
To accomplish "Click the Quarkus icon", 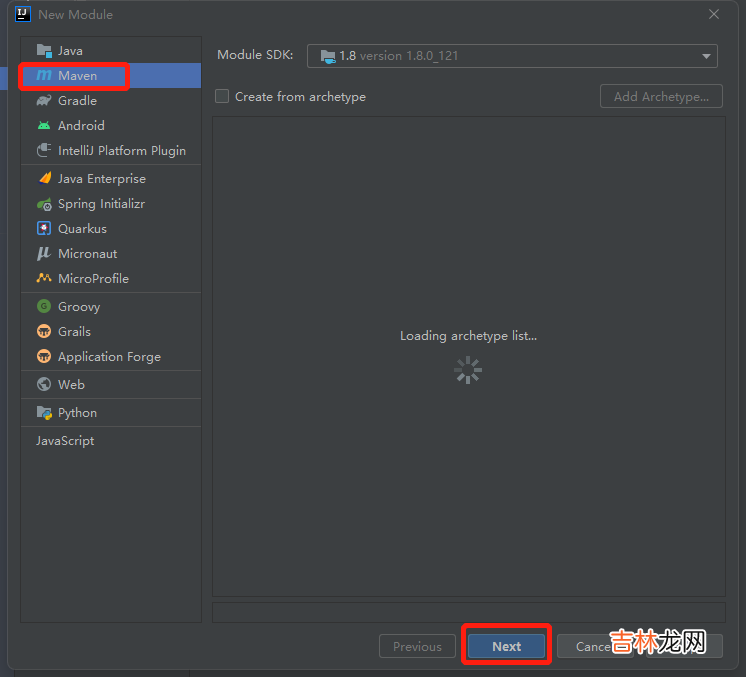I will [44, 229].
